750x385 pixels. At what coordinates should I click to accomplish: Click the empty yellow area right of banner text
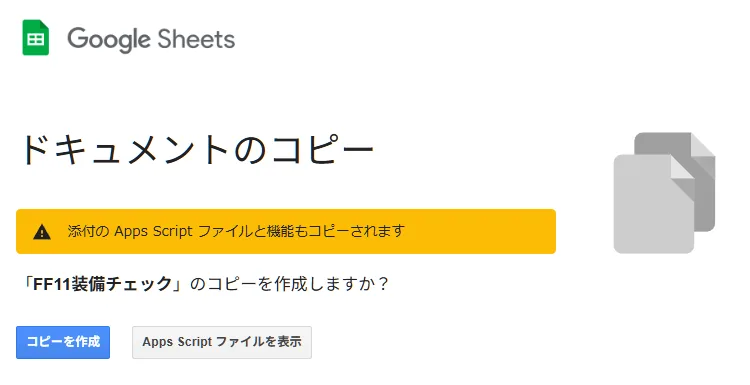[478, 231]
